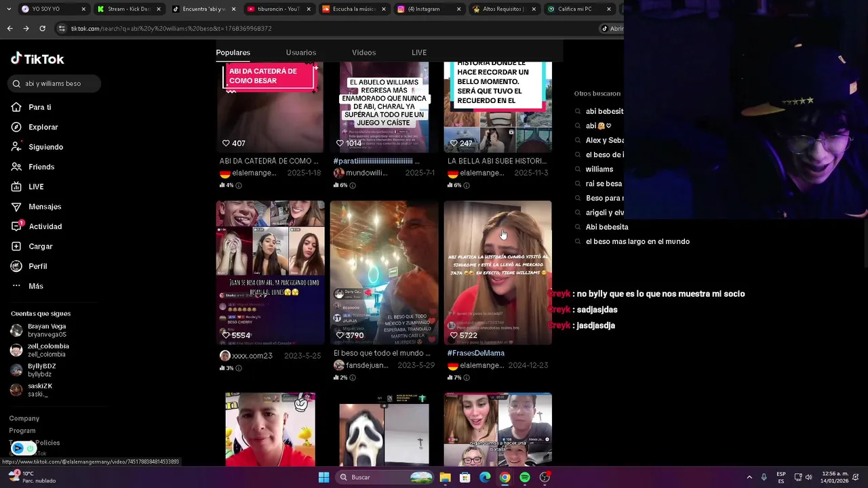Click the Program footer link
Image resolution: width=868 pixels, height=488 pixels.
(x=22, y=430)
